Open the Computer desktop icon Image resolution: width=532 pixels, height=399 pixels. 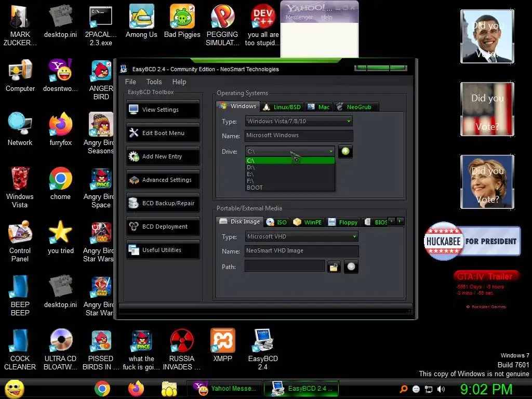tap(20, 75)
